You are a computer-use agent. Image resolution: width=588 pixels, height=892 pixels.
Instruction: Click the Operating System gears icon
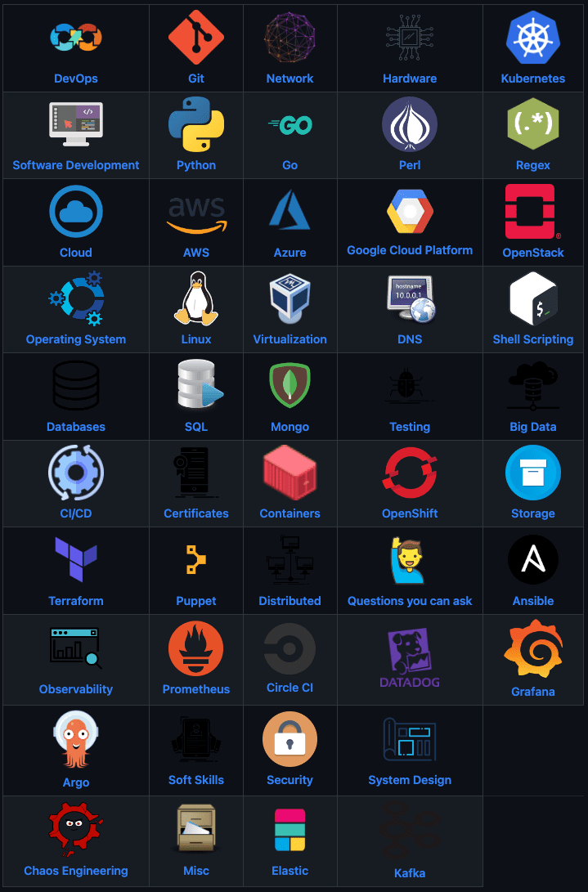76,298
